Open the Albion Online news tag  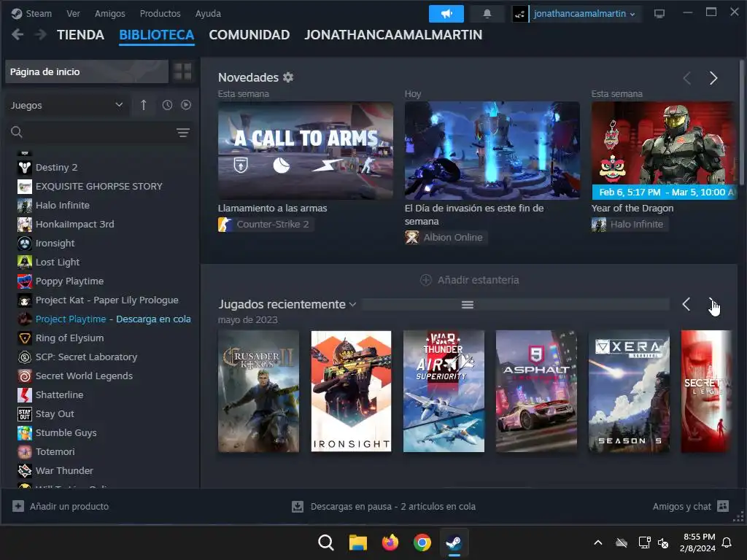tap(445, 238)
